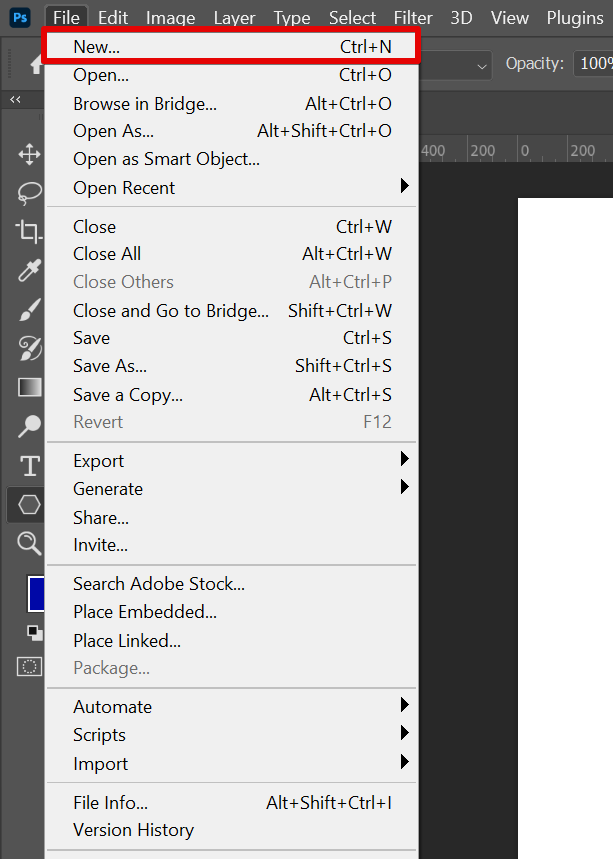Expand the Open Recent submenu

click(x=404, y=187)
